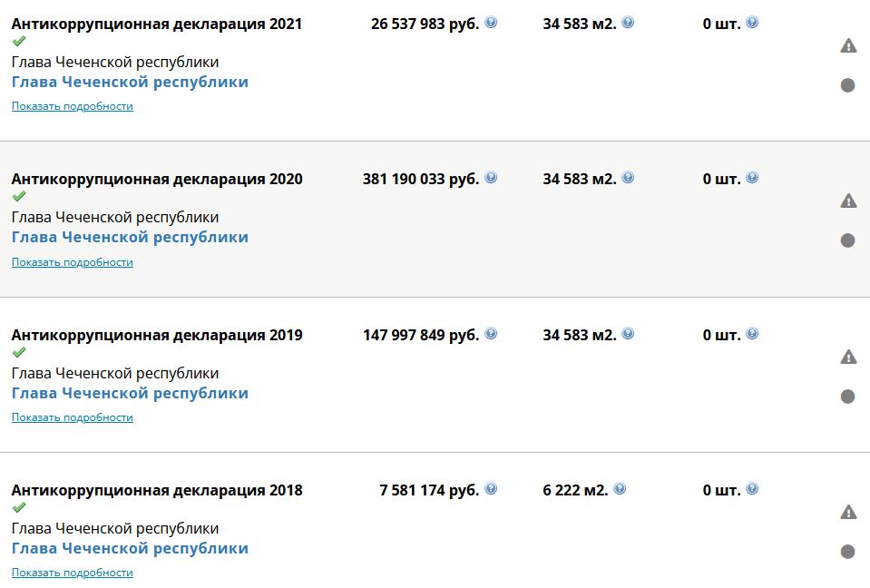
Task: Click gray circle icon for 2020 declaration
Action: coord(847,240)
